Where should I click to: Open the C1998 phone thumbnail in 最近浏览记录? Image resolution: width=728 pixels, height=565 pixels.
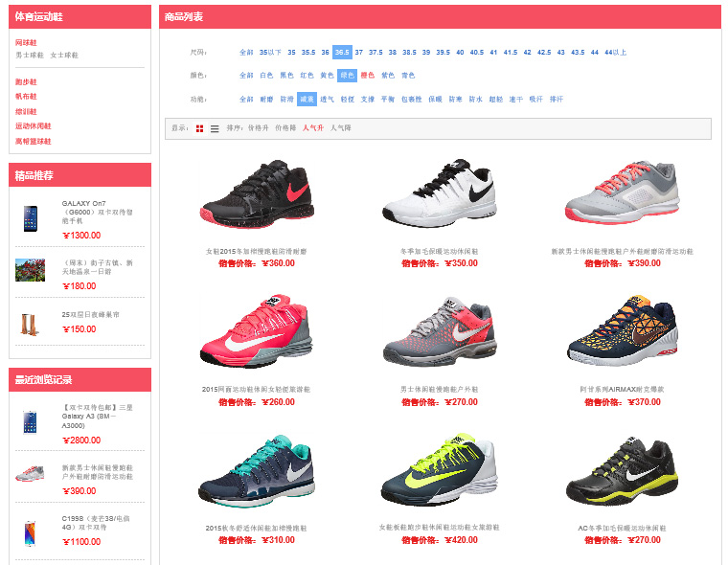[31, 533]
